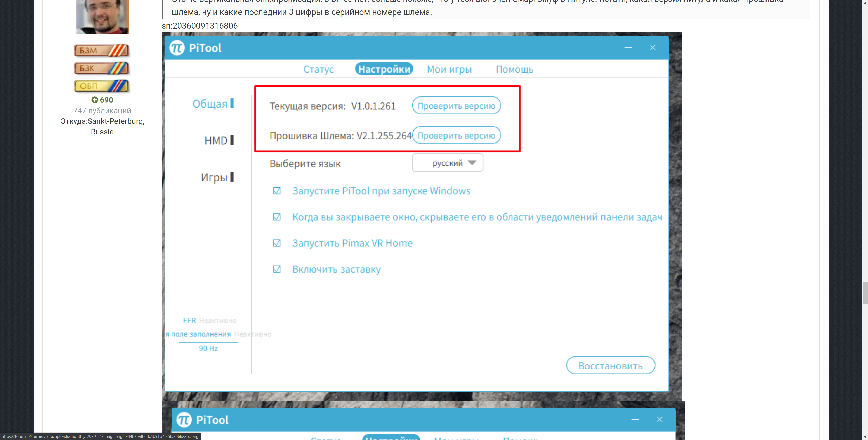This screenshot has height=440, width=868.
Task: Minimize the upper PiTool window
Action: [x=628, y=48]
